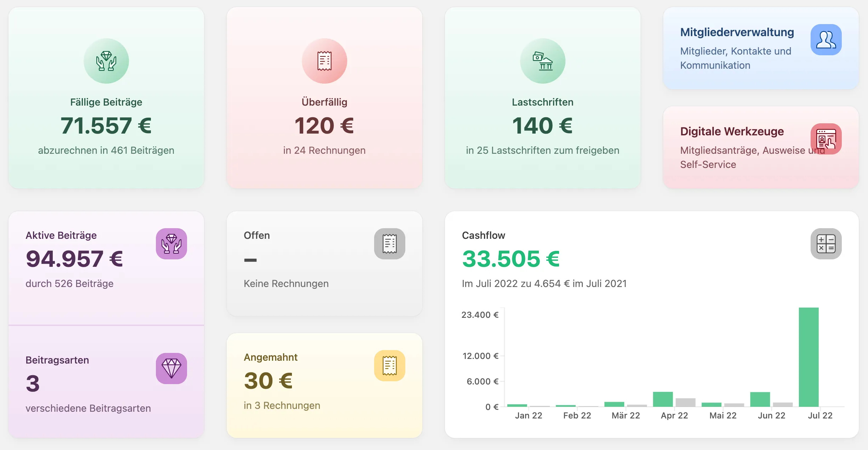Click '25 Lastschriften zum freigeben' text
868x450 pixels.
coord(548,150)
